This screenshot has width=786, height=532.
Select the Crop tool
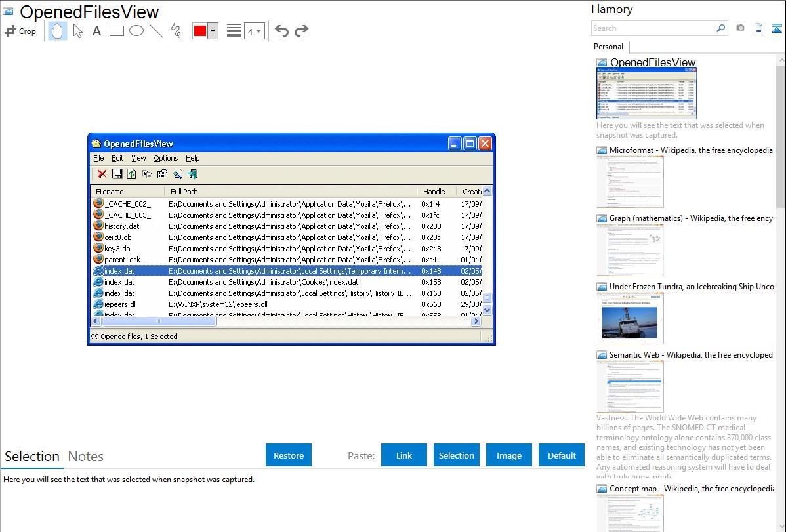(20, 31)
